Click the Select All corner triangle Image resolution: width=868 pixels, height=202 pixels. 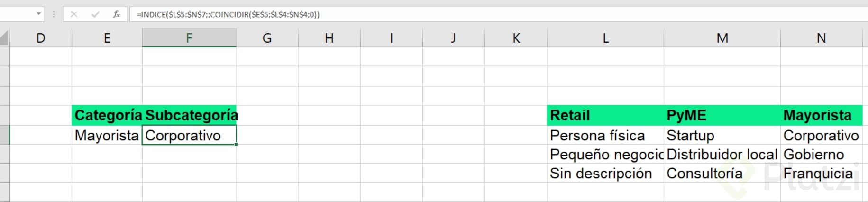tap(4, 38)
